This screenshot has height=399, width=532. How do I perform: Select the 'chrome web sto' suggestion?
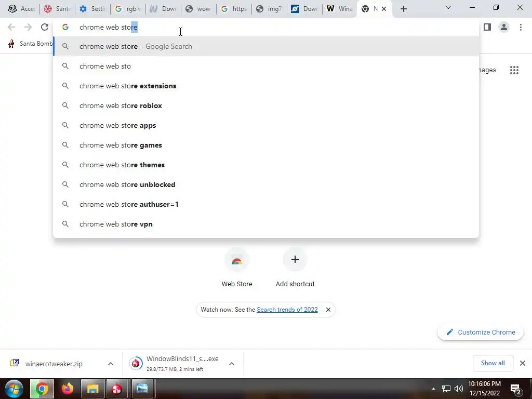coord(266,66)
